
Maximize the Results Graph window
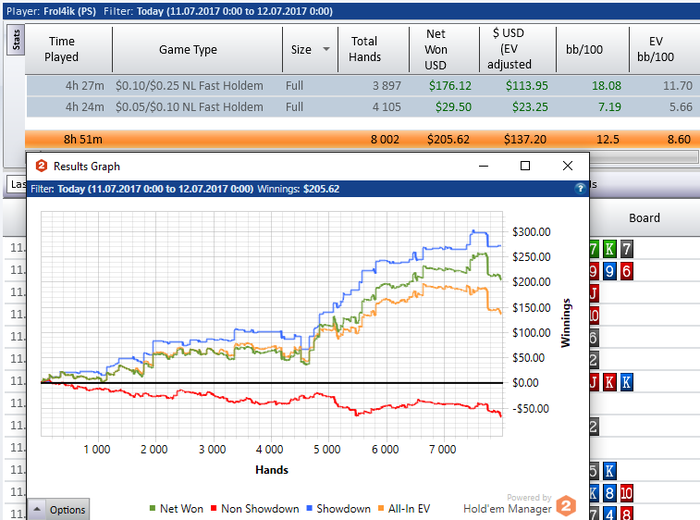click(525, 166)
